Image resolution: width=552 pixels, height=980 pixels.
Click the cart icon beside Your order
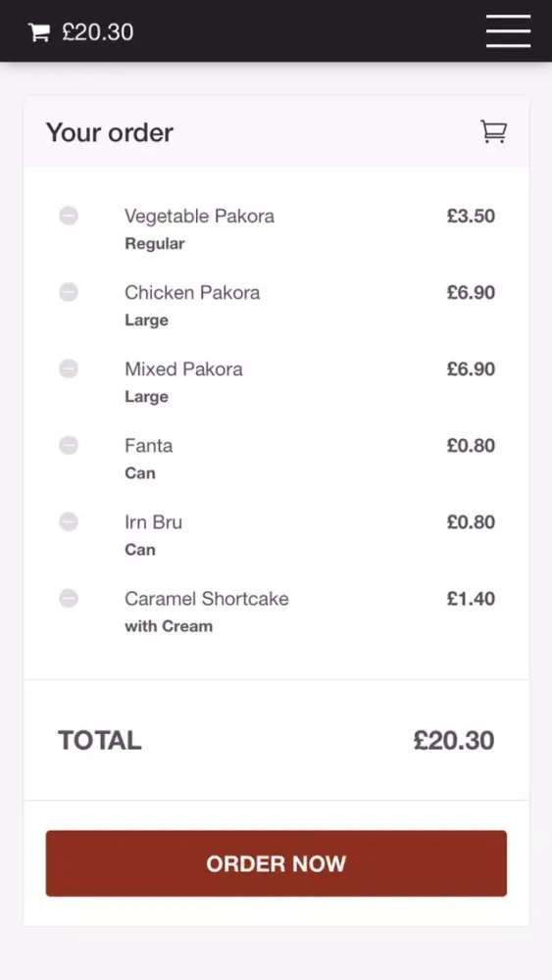pos(493,132)
